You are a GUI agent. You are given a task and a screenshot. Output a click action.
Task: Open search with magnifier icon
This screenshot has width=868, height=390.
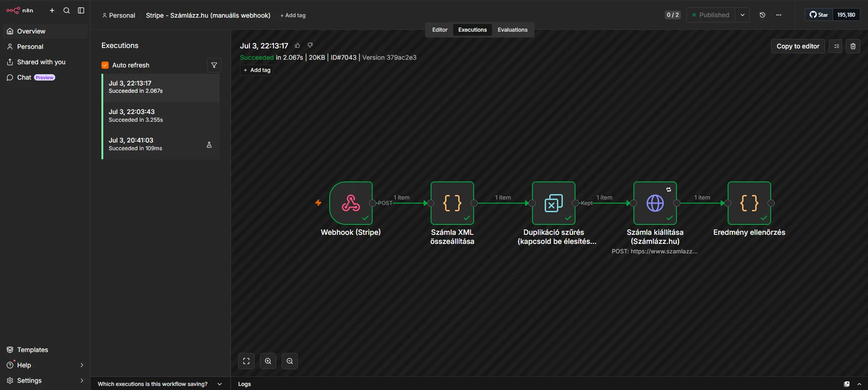pyautogui.click(x=67, y=10)
